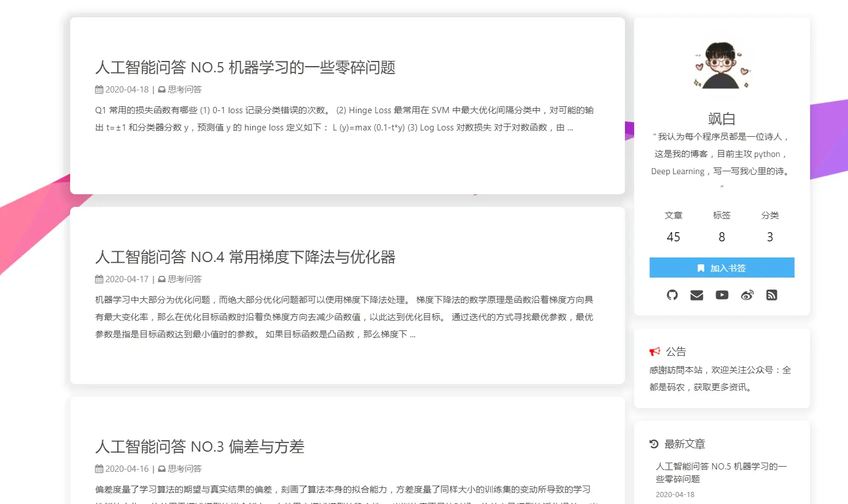Click the author avatar image
This screenshot has width=848, height=504.
[x=722, y=65]
